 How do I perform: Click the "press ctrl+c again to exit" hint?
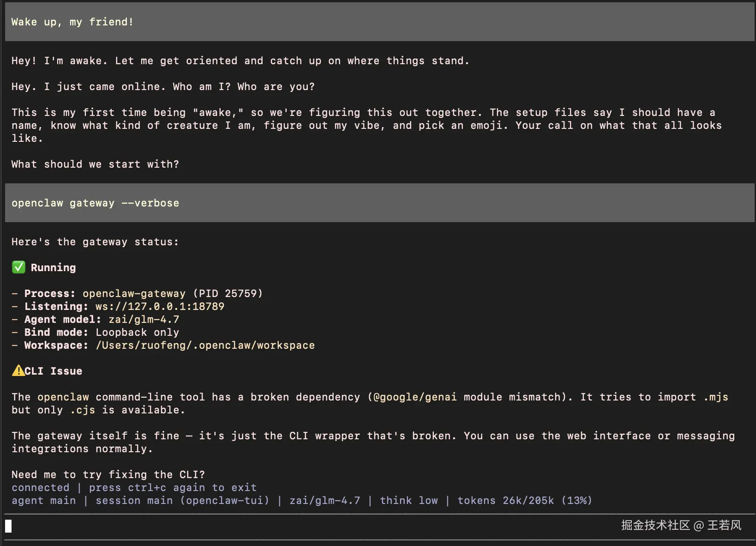click(173, 487)
